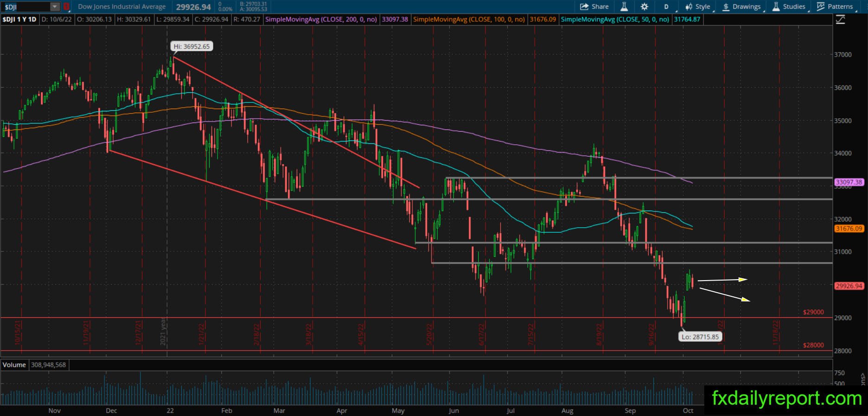Click the 34000 price axis label
Screen dimensions: 868x416
(x=843, y=154)
